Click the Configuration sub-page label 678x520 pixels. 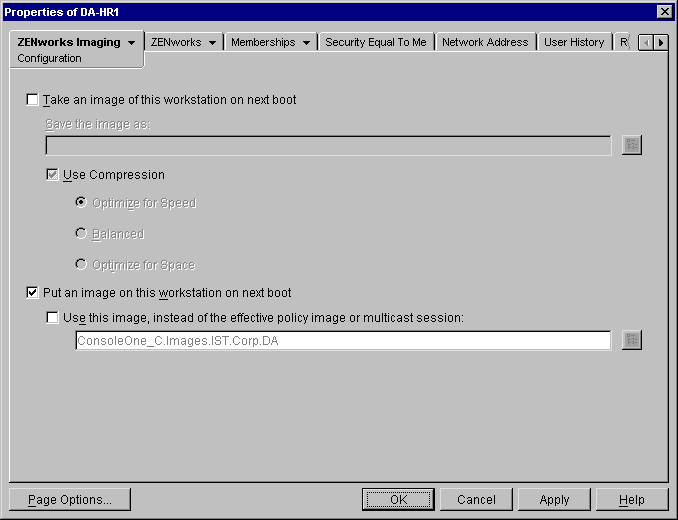point(49,58)
